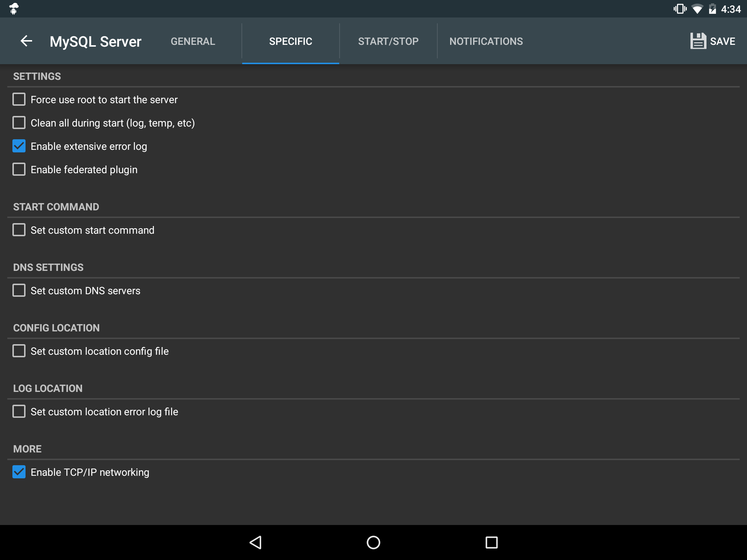Open the Notifications tab

[486, 41]
